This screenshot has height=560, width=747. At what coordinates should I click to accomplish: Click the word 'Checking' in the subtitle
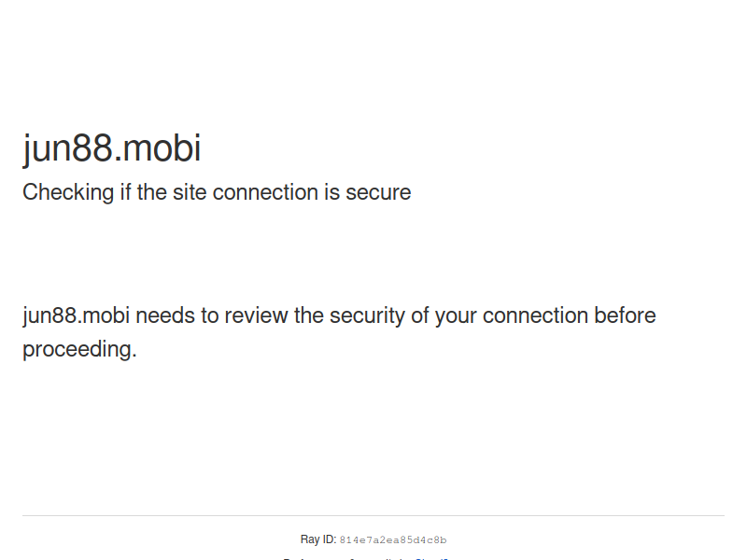tap(68, 193)
